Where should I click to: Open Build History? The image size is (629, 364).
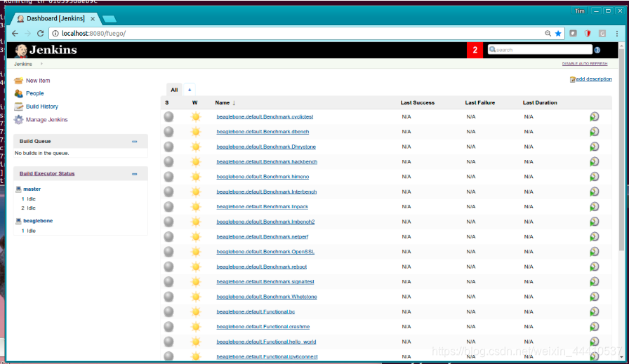coord(41,107)
